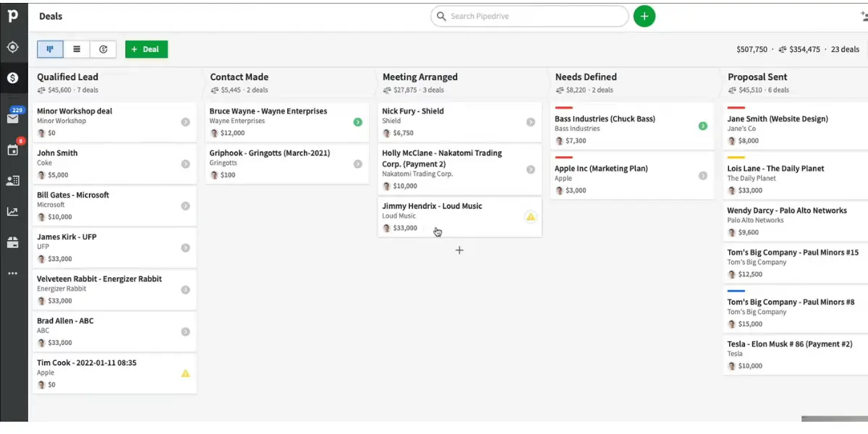Click green activity arrow on Bass Industries deal
Screen dimensions: 868x434
702,126
